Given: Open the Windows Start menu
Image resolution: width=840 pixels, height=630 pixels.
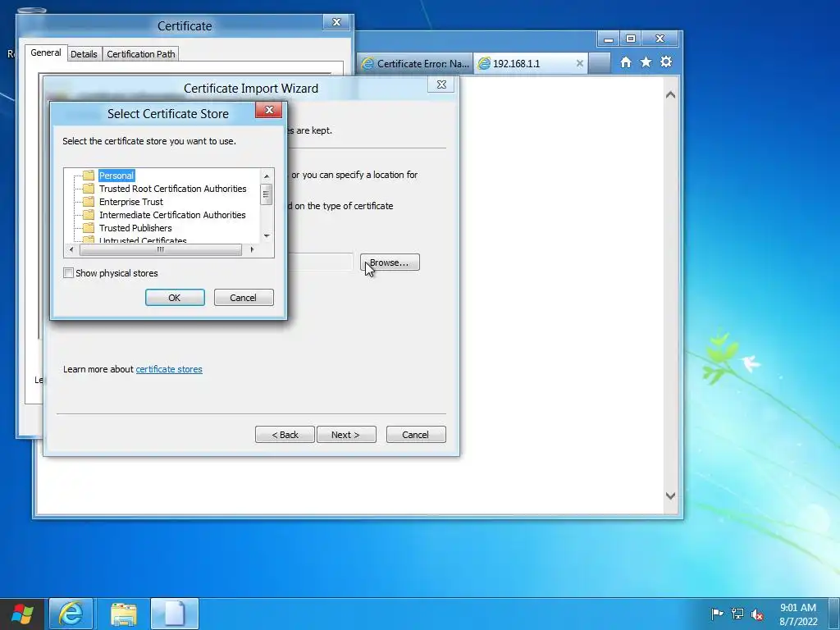Looking at the screenshot, I should pos(22,614).
